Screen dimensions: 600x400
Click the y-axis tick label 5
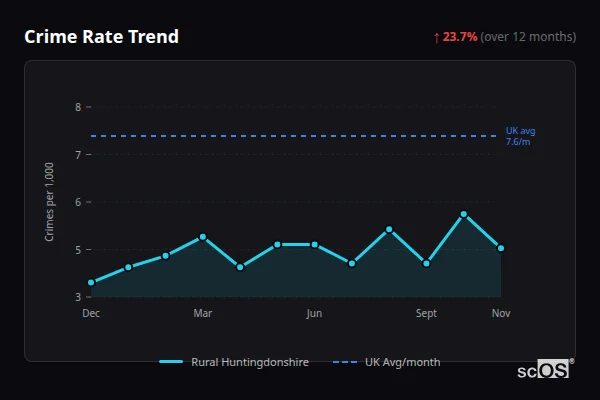(x=78, y=250)
